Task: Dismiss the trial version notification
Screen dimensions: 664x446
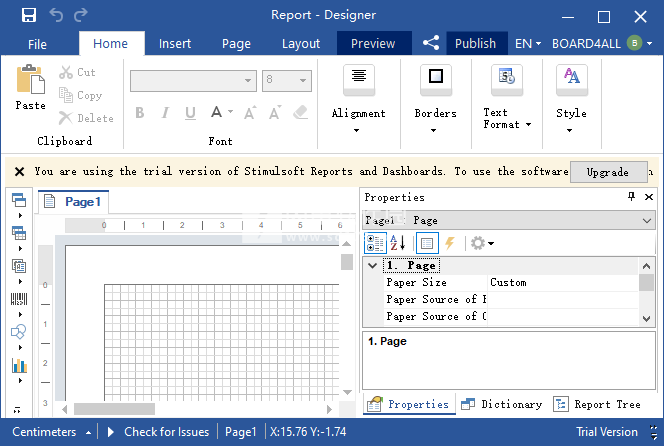Action: [19, 172]
